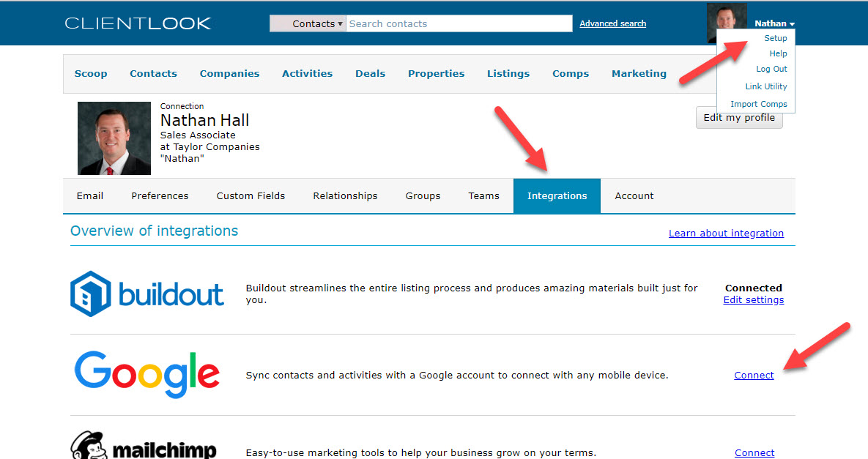Image resolution: width=868 pixels, height=459 pixels.
Task: Click the Edit my profile button
Action: click(739, 118)
